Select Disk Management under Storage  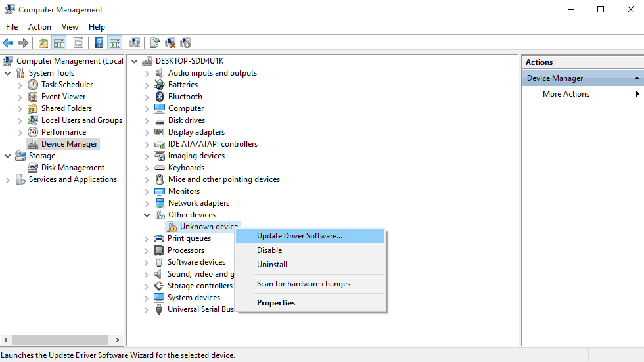click(x=73, y=168)
